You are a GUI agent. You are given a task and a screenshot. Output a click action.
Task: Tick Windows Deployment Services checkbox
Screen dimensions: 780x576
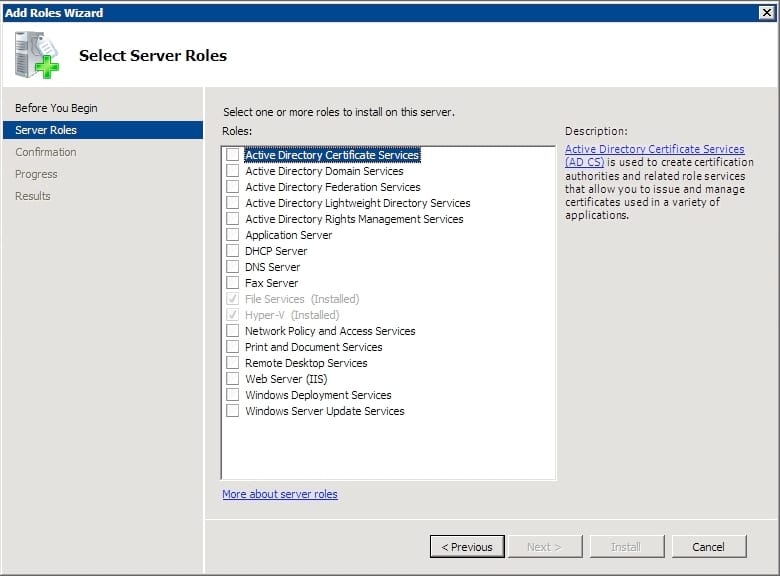[x=232, y=394]
